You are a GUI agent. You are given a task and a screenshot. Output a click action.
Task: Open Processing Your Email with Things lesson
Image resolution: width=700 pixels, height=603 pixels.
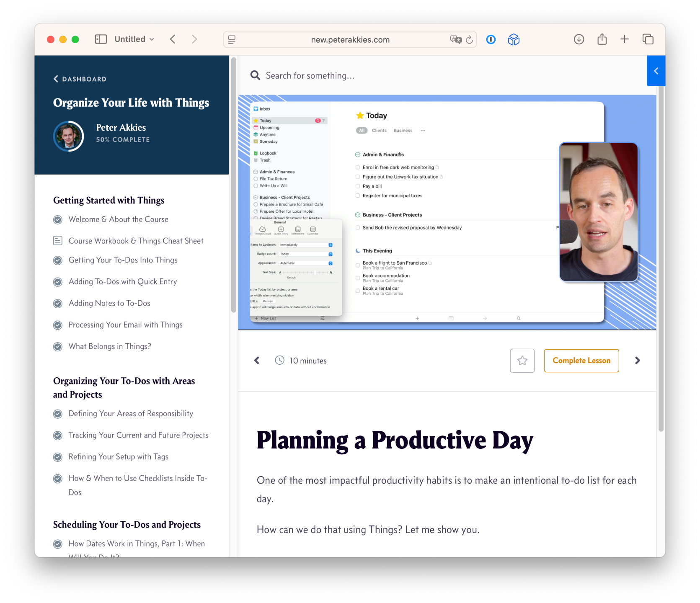[126, 325]
